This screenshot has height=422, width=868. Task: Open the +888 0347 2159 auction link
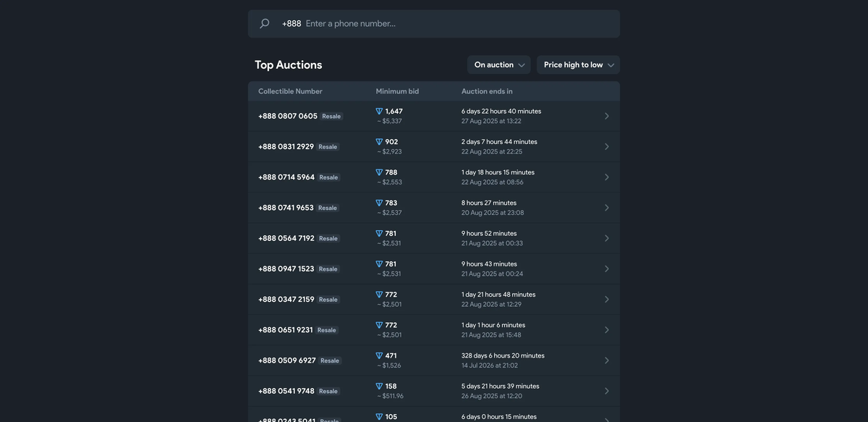[286, 300]
